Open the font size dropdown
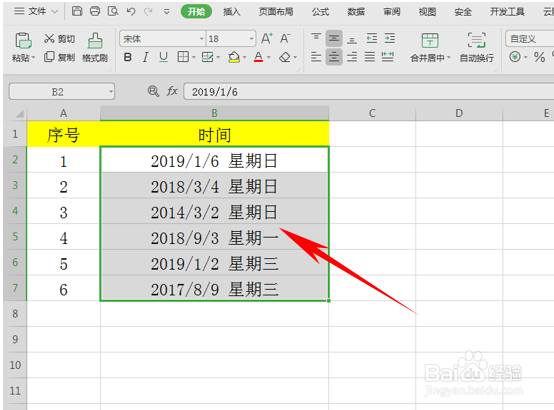 [251, 39]
